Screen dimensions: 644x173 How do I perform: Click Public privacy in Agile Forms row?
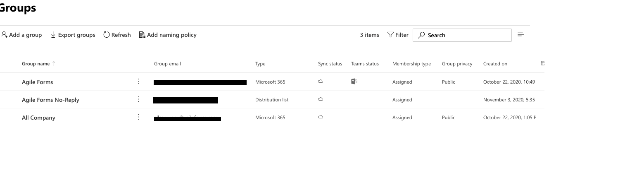[449, 82]
